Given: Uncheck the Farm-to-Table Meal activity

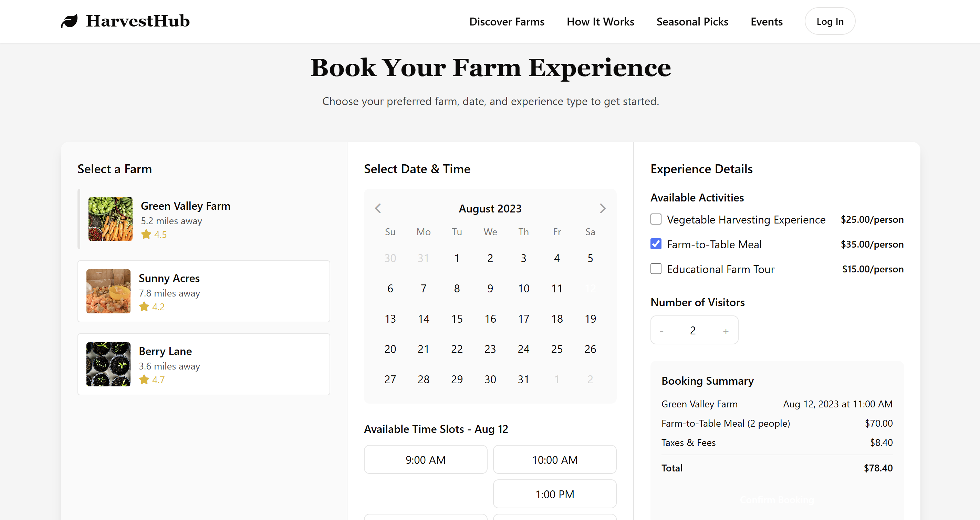Looking at the screenshot, I should pos(656,244).
